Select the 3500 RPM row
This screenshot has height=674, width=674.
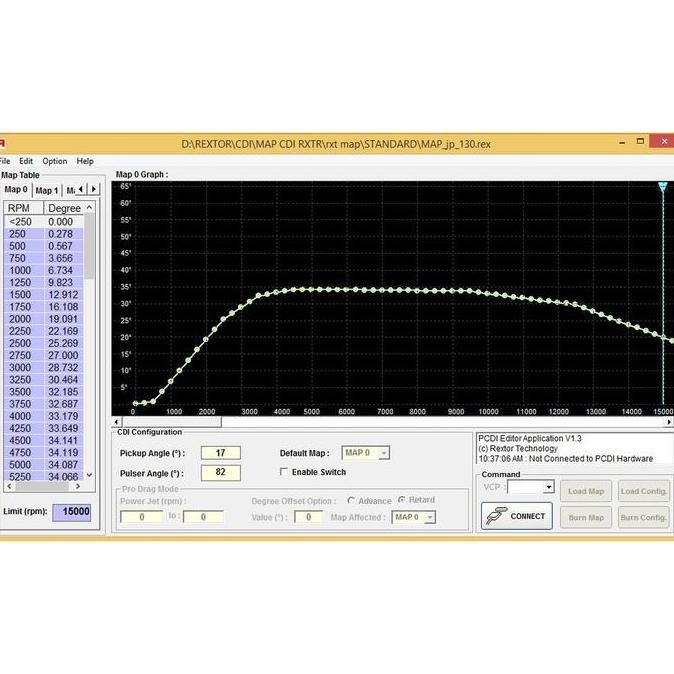[44, 392]
